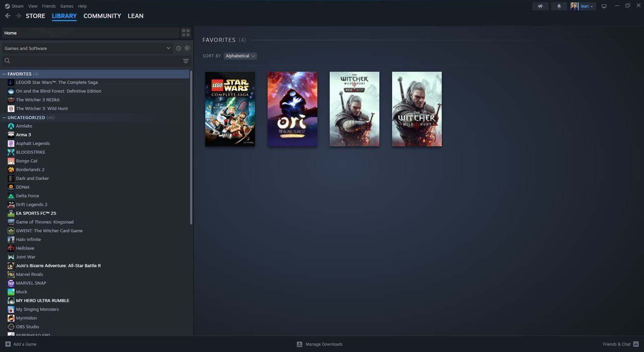Click the Hellslave game icon
644x352 pixels.
11,248
